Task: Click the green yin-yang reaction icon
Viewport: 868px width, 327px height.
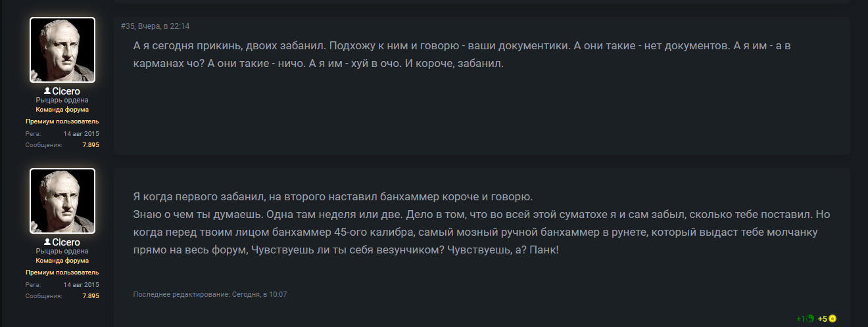Action: [x=810, y=318]
